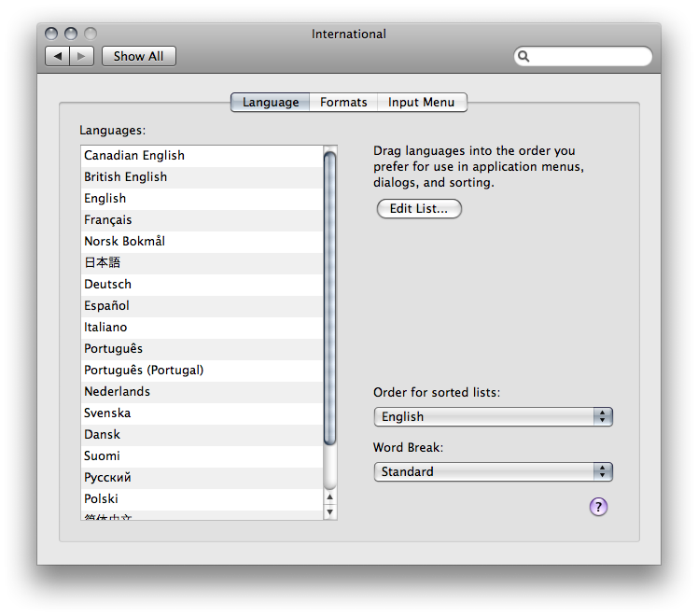The height and width of the screenshot is (616, 698).
Task: Click the forward arrow navigation button
Action: pos(81,56)
